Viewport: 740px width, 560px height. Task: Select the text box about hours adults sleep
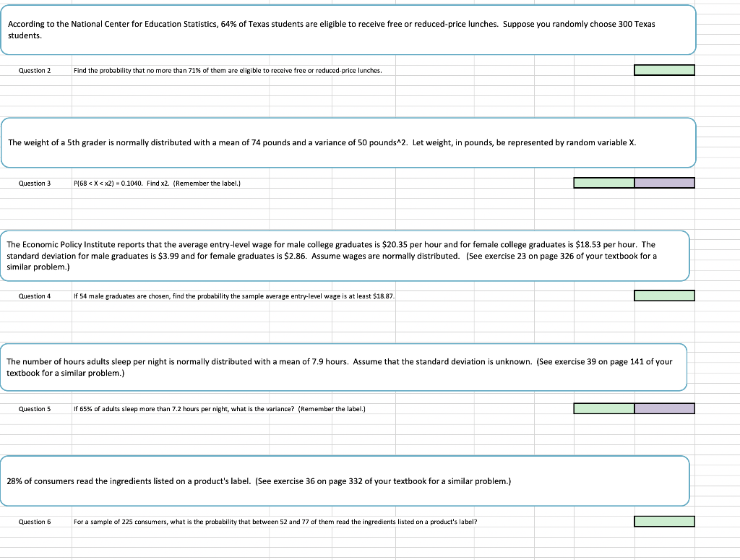tap(343, 367)
